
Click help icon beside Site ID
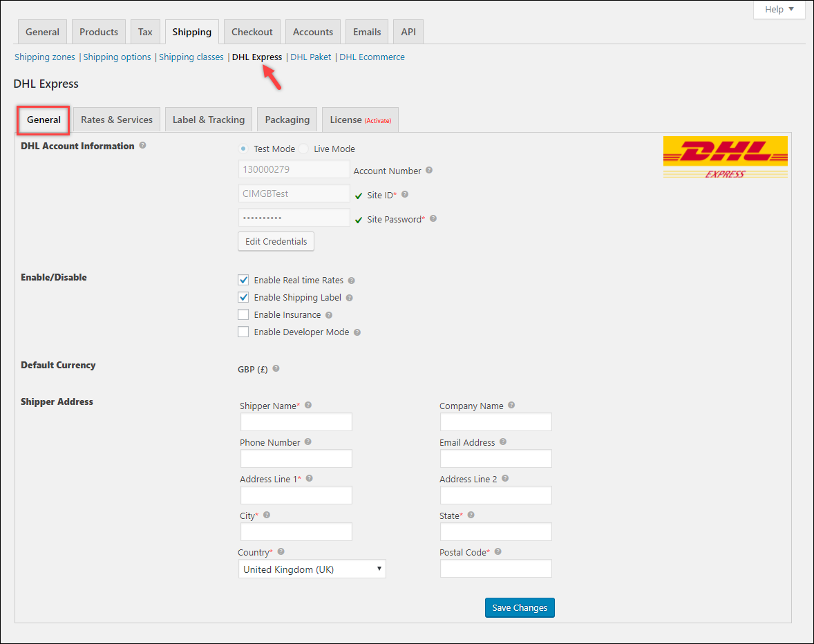tap(405, 195)
